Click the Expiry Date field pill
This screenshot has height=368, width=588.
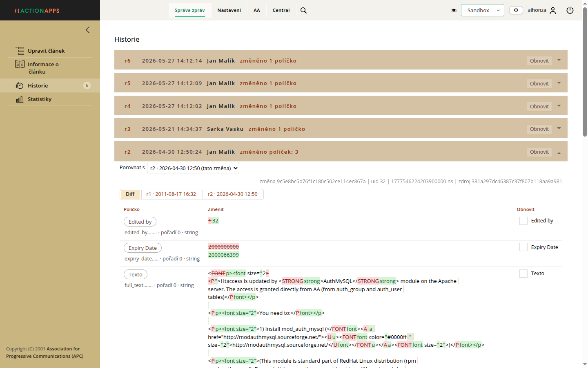(143, 248)
